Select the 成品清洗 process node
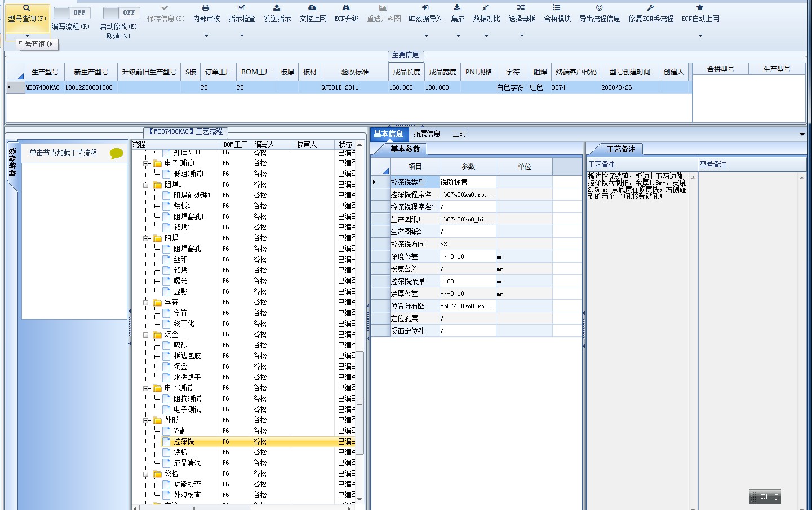812x510 pixels. (187, 463)
